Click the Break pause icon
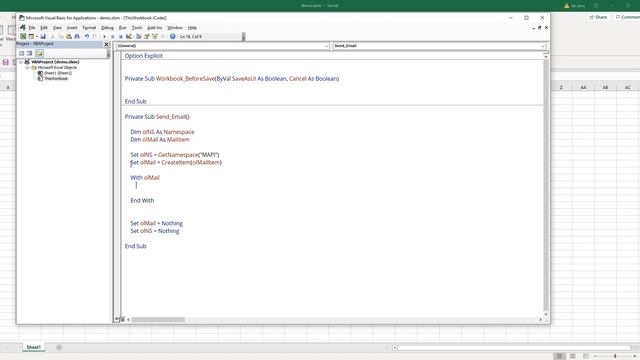The height and width of the screenshot is (360, 640). click(x=113, y=36)
